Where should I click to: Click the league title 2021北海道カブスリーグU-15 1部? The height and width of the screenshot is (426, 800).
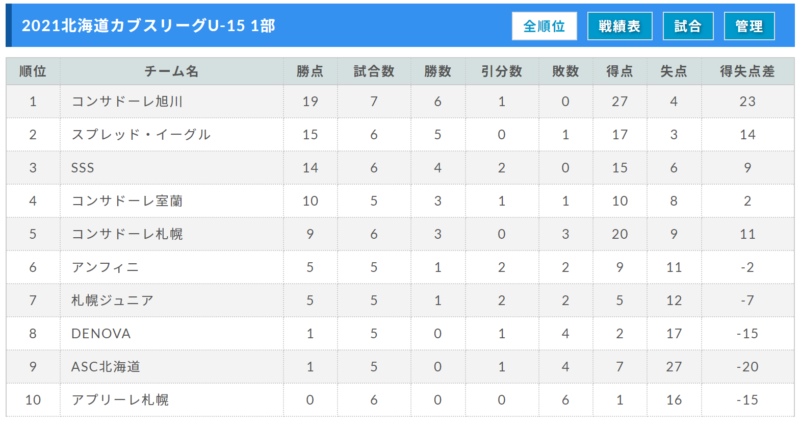click(148, 26)
